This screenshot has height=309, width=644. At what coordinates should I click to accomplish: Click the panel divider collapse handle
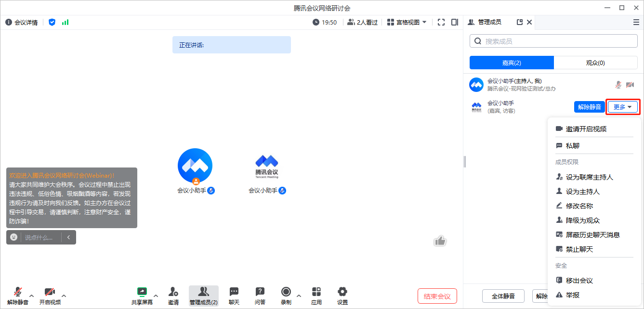coord(465,162)
